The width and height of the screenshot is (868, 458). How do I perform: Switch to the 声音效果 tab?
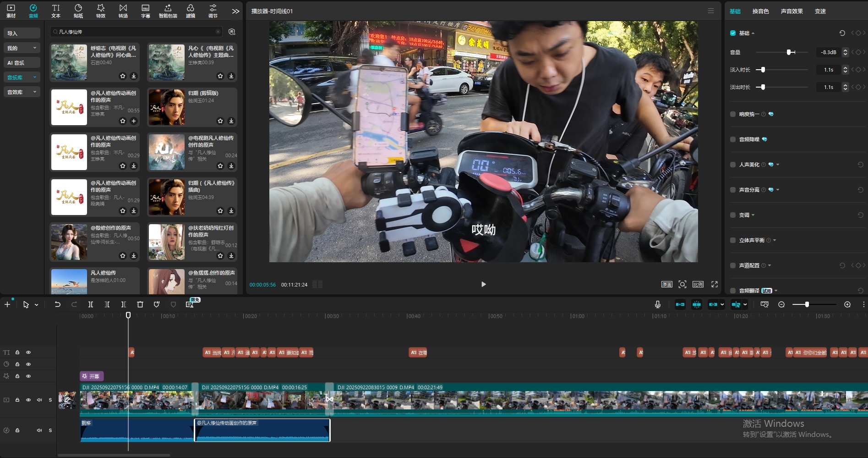click(x=792, y=11)
